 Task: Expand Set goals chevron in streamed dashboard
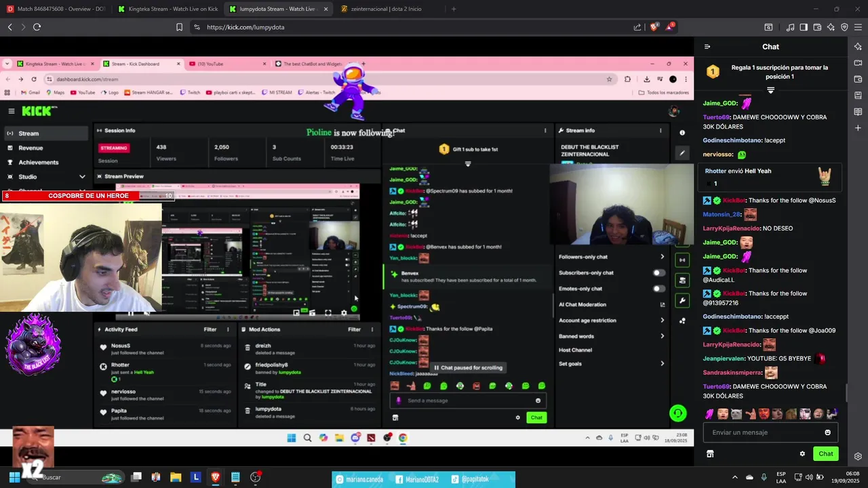coord(663,363)
